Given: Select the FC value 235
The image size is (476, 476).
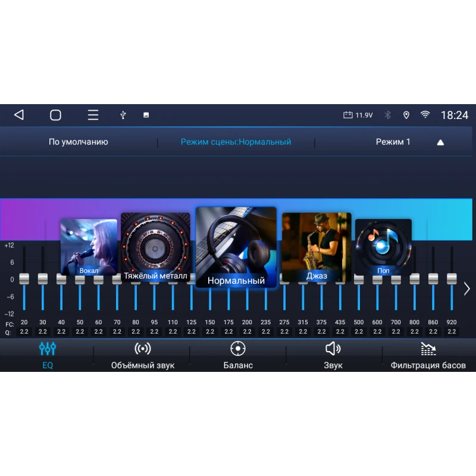Looking at the screenshot, I should [x=265, y=322].
